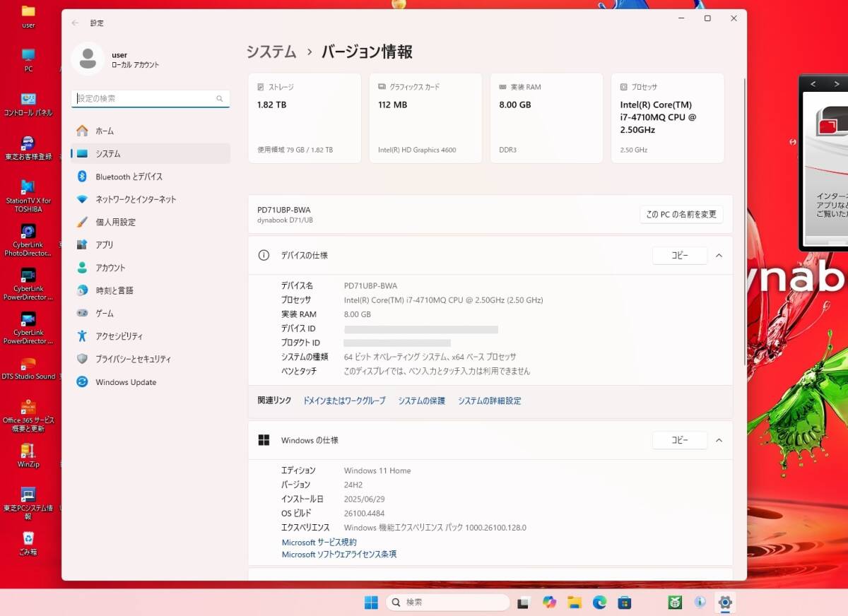Click この PC の名前を変更 button

click(681, 214)
